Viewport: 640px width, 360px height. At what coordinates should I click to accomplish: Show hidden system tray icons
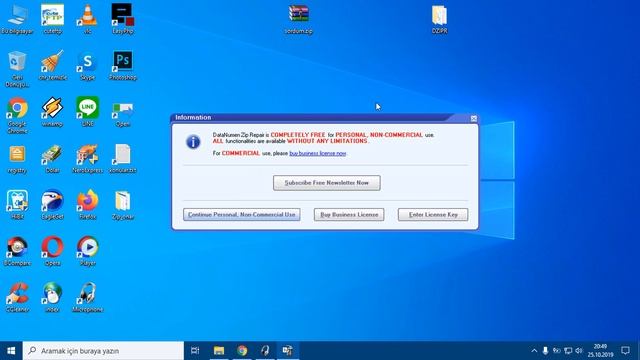point(534,351)
